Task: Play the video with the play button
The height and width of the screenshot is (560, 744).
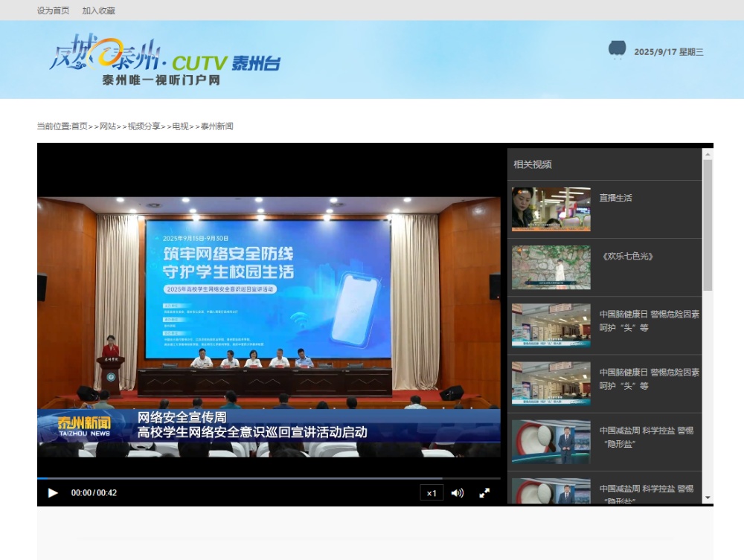Action: pyautogui.click(x=53, y=492)
